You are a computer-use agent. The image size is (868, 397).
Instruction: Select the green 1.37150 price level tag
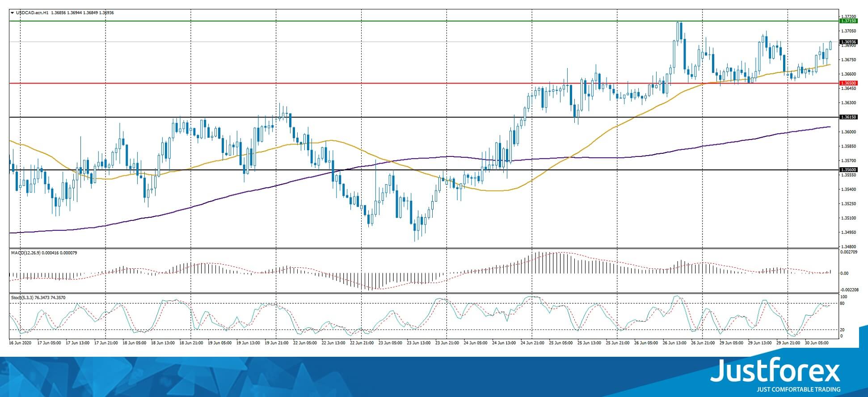coord(849,21)
